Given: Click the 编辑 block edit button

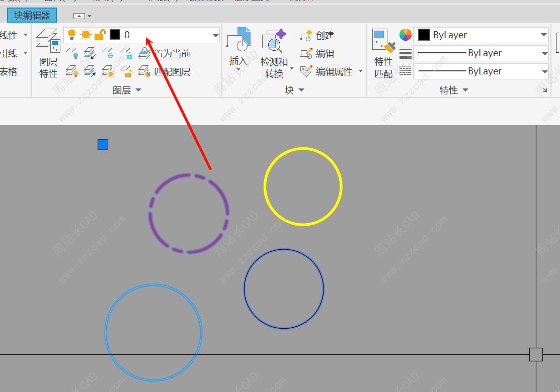Looking at the screenshot, I should click(x=306, y=54).
